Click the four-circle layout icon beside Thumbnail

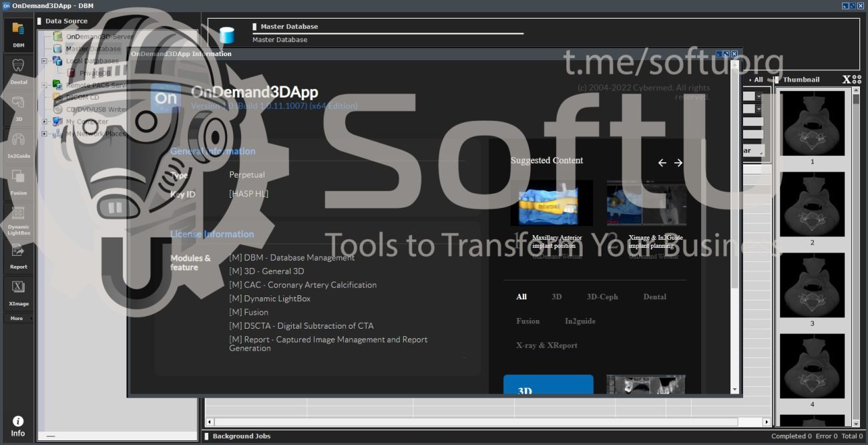(x=857, y=80)
